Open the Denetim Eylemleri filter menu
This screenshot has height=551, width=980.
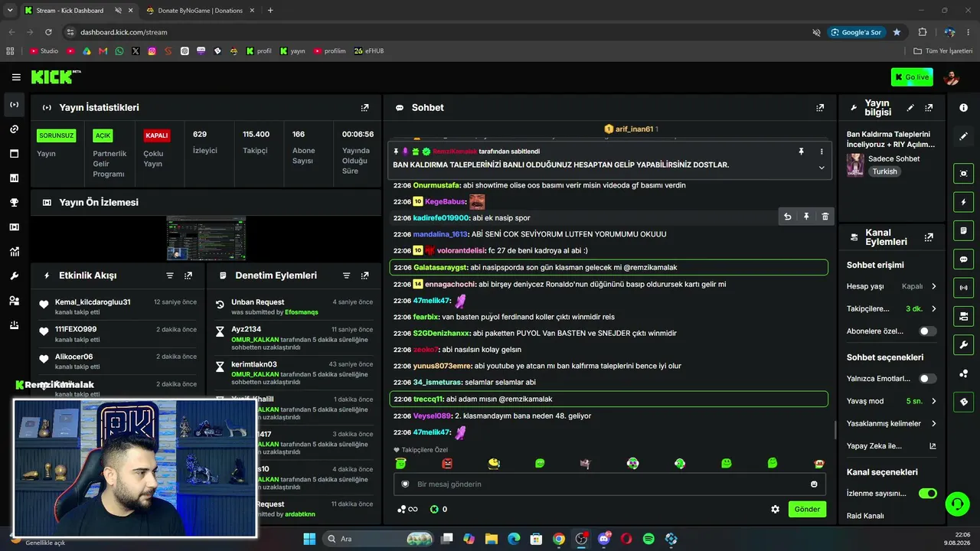click(x=346, y=275)
